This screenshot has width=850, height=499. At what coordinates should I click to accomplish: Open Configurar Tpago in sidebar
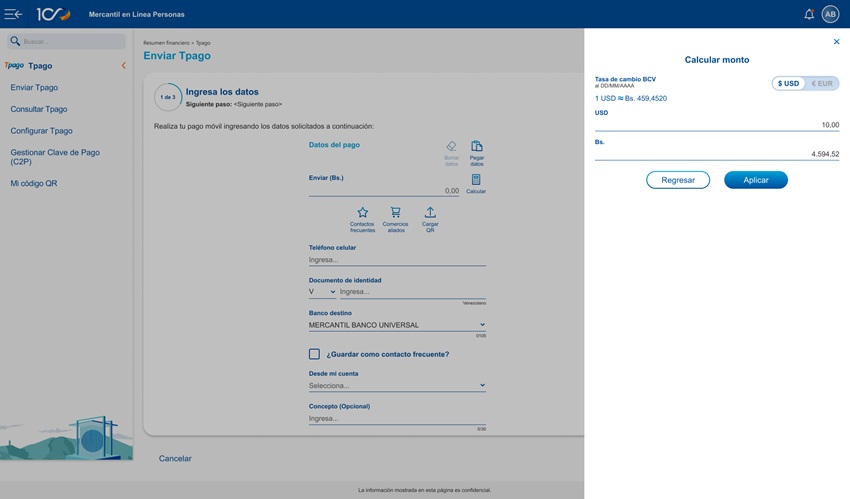pos(41,131)
